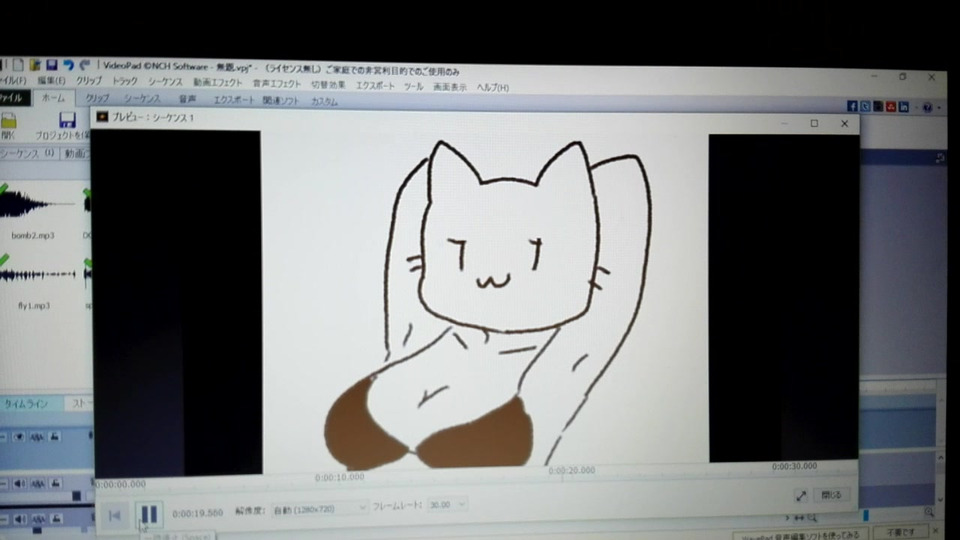Image resolution: width=960 pixels, height=540 pixels.
Task: Click preview timeline at 0:00:30.000 marker
Action: (x=794, y=467)
